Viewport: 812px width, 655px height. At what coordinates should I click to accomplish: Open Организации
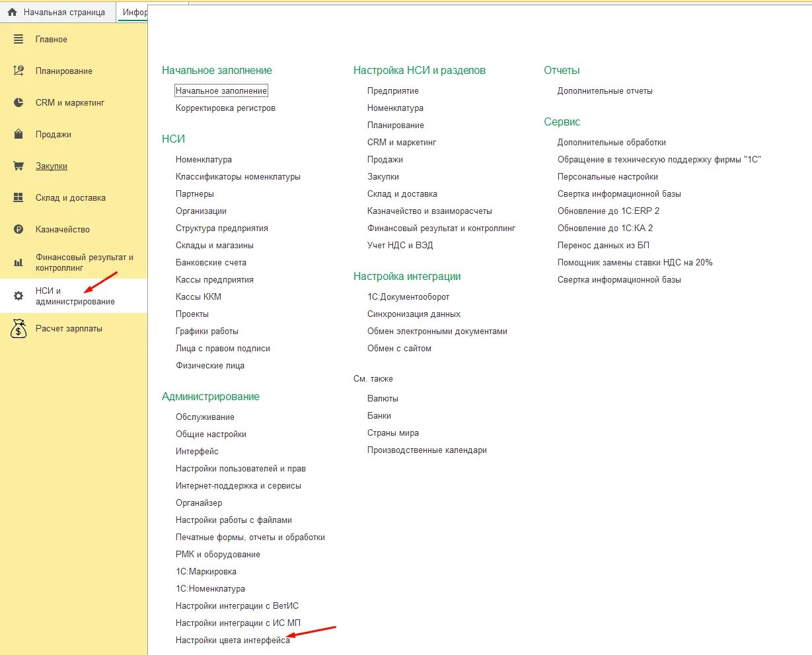(201, 211)
